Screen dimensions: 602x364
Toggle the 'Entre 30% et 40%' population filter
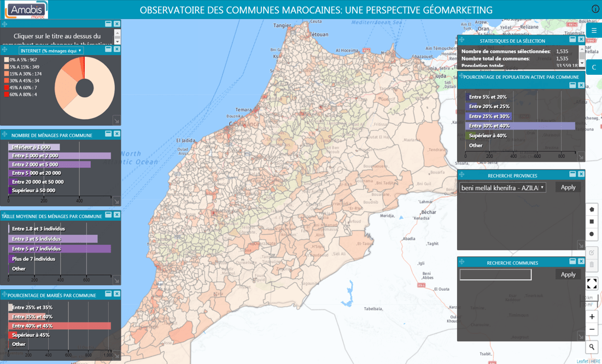(x=489, y=125)
